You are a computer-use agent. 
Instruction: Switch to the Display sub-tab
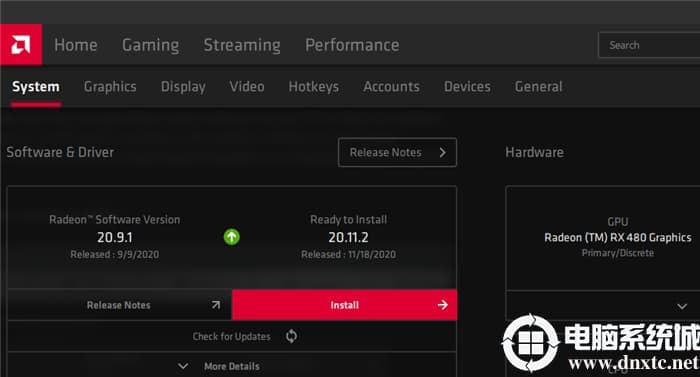[183, 87]
